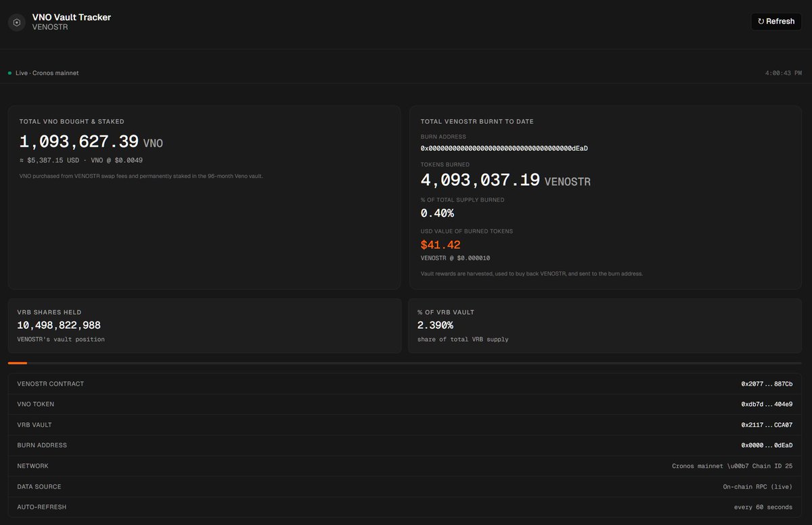Click the On-chain RPC (live) value
Viewport: 812px width, 525px height.
(758, 486)
